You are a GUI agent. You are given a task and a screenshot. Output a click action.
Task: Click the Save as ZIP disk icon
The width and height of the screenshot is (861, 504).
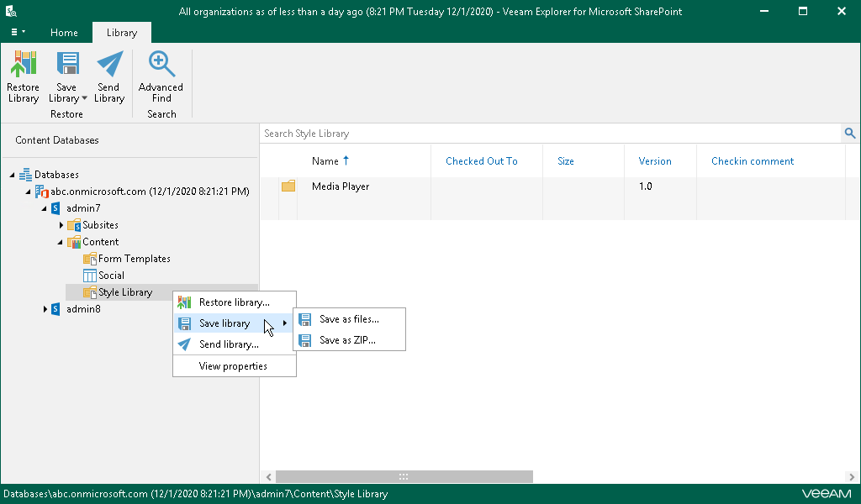click(x=304, y=340)
